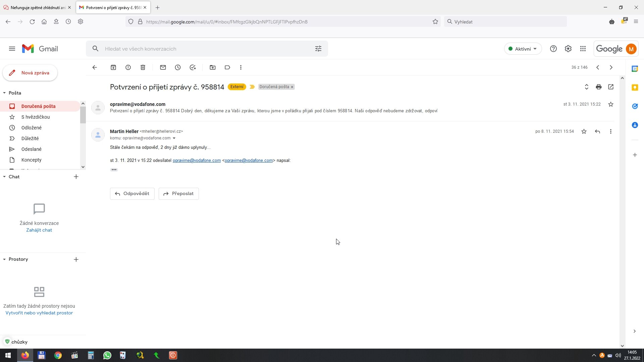Image resolution: width=644 pixels, height=362 pixels.
Task: Open Gmail settings gear
Action: click(x=568, y=49)
